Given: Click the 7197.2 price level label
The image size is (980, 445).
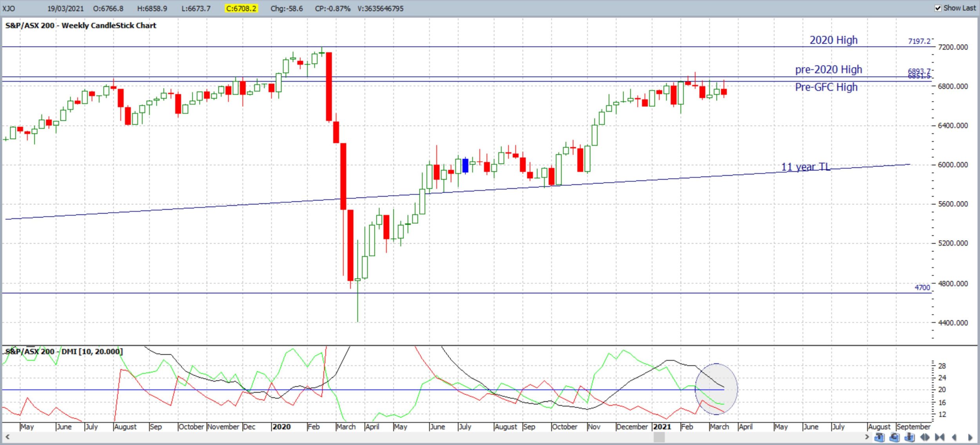Looking at the screenshot, I should pos(919,41).
